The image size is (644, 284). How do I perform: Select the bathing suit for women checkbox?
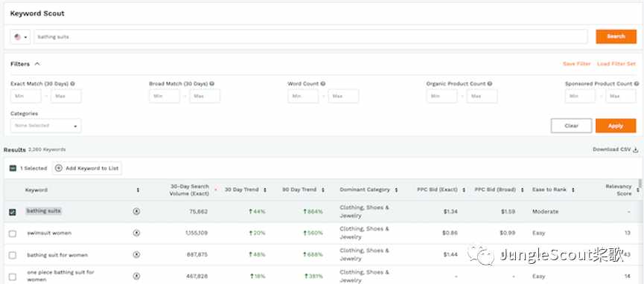(13, 255)
